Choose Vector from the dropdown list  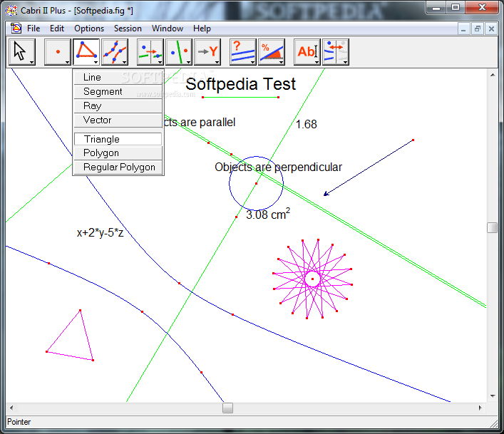pos(118,120)
